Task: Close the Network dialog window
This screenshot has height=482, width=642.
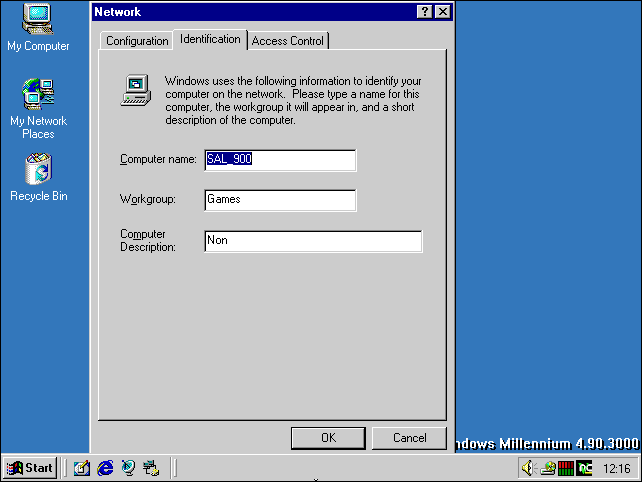Action: pos(443,11)
